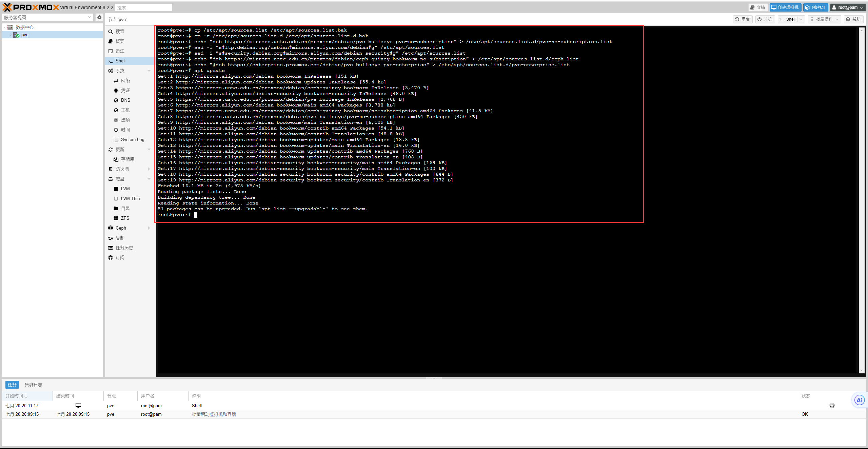The image size is (868, 449).
Task: Click the top search input field
Action: (144, 7)
